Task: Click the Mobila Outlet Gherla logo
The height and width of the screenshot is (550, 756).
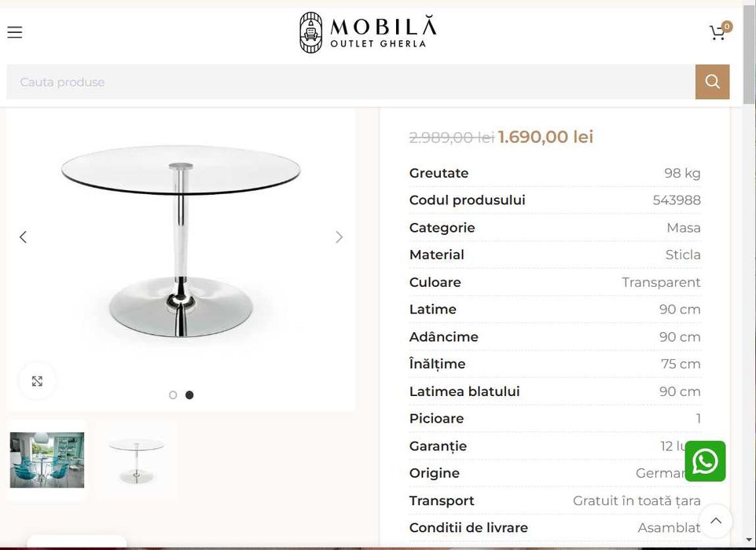Action: pos(367,33)
